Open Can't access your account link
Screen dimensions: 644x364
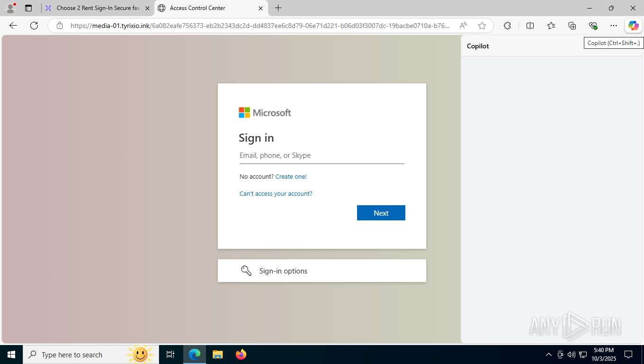(x=276, y=193)
